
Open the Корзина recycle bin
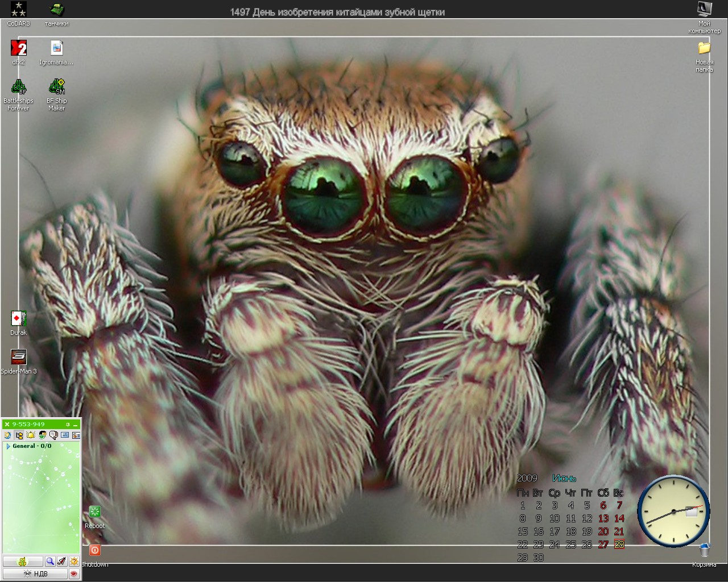704,555
